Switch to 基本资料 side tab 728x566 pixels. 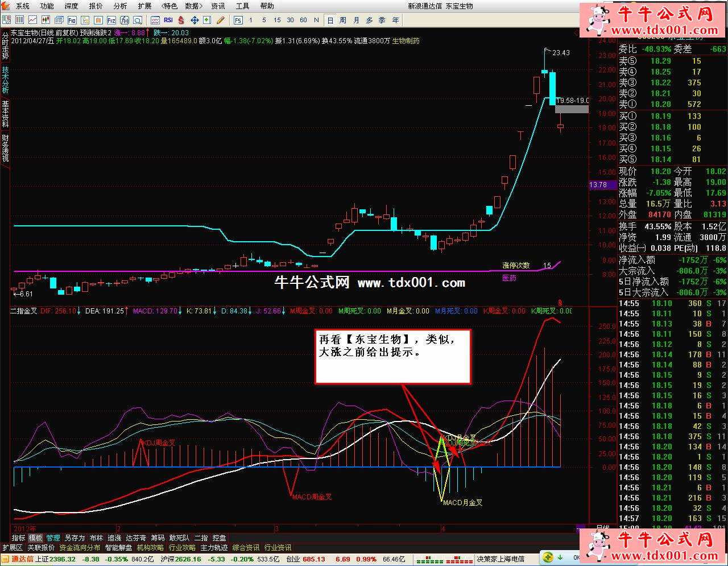[5, 114]
